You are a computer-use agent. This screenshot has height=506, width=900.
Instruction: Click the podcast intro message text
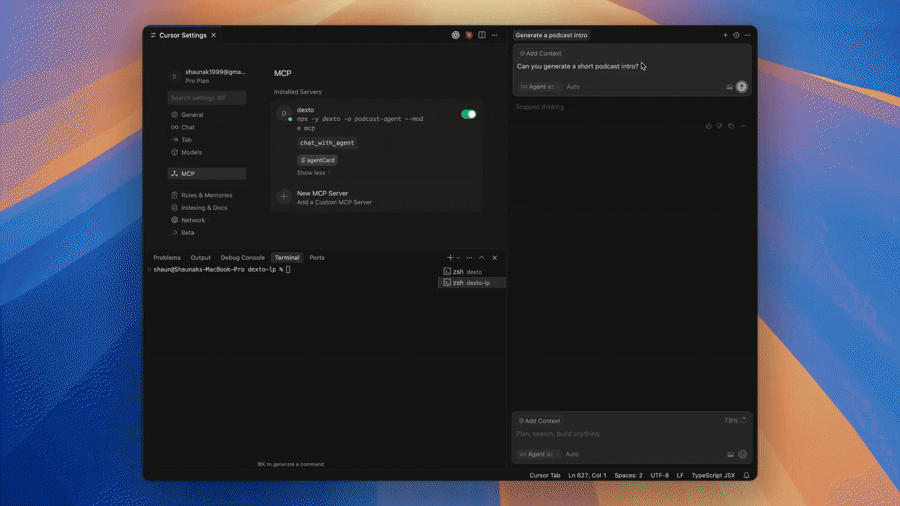tap(577, 67)
